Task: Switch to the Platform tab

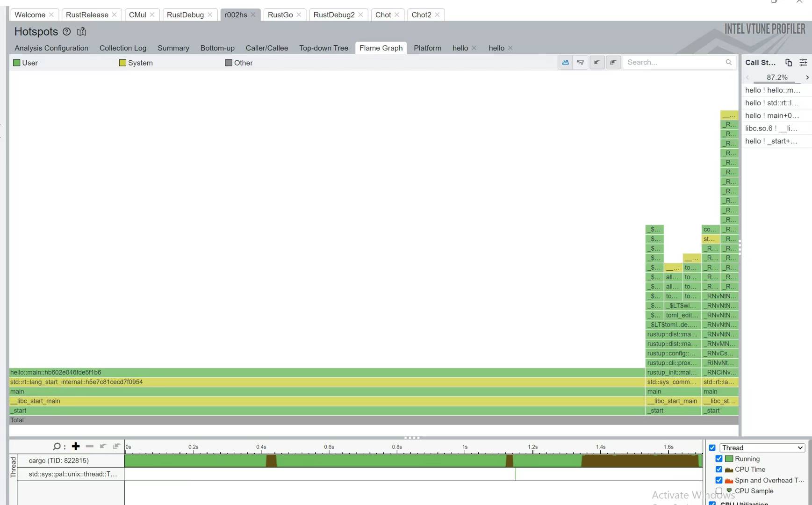Action: 428,48
